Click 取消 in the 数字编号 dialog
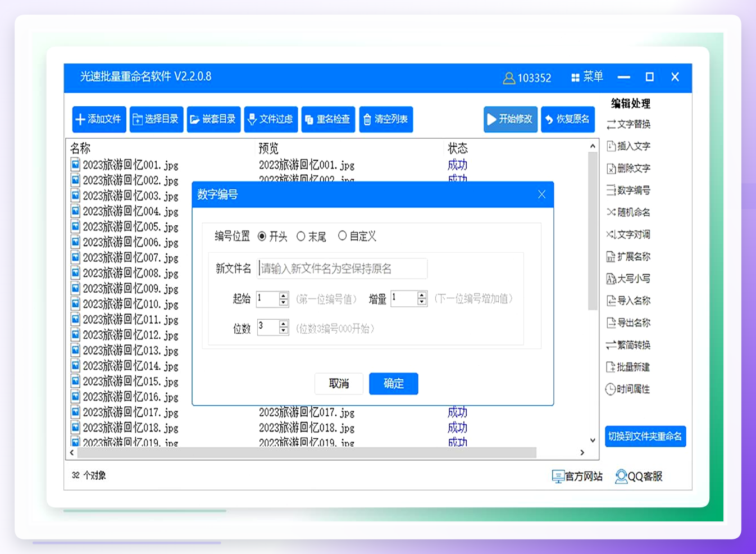 pyautogui.click(x=339, y=384)
